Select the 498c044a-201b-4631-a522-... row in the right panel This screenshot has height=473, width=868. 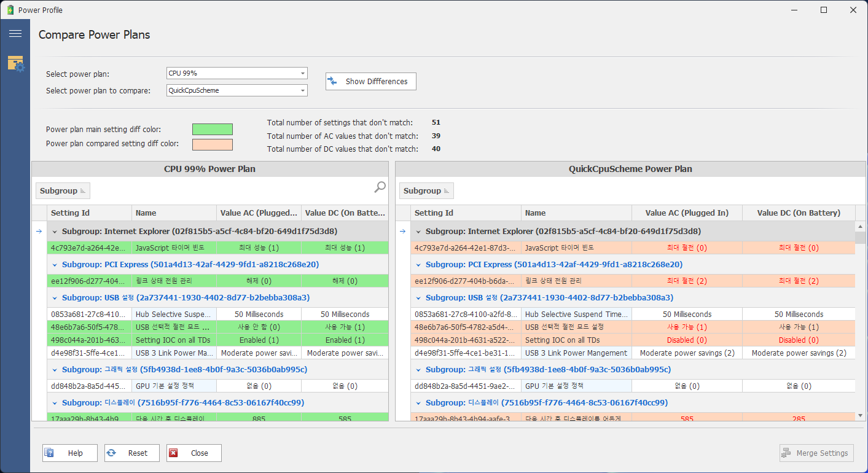pos(633,340)
